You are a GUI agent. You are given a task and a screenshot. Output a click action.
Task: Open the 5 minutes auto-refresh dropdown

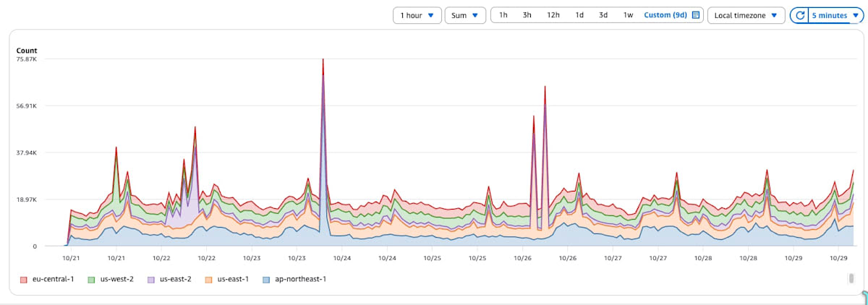834,15
